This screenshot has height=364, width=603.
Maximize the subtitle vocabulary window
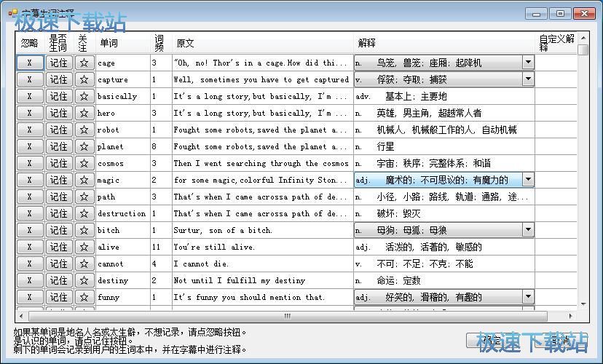560,13
